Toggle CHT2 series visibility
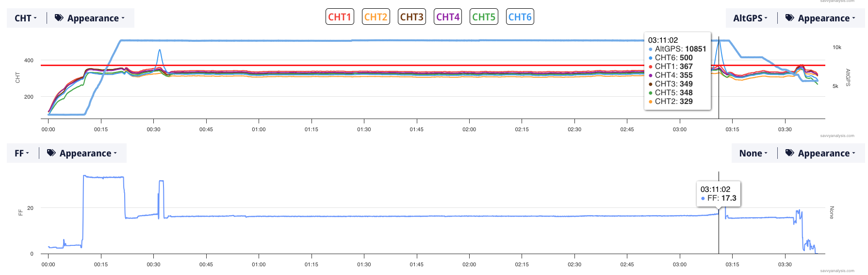This screenshot has height=275, width=868. [x=376, y=17]
